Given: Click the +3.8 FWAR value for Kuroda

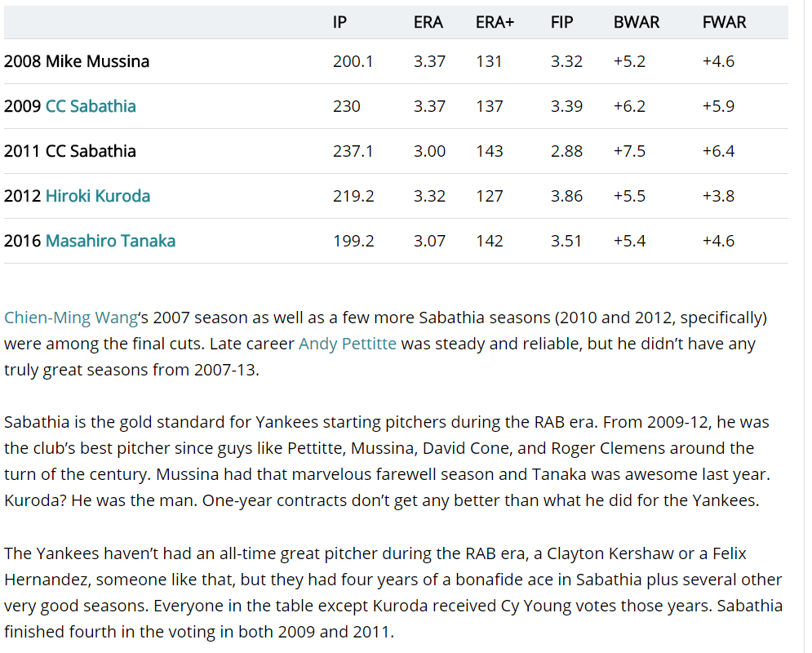Looking at the screenshot, I should pos(718,196).
